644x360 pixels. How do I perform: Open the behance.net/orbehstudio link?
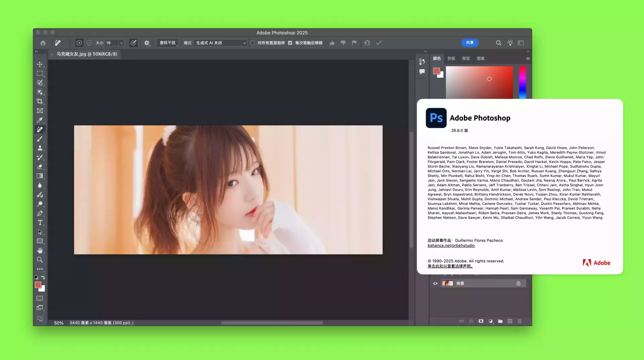pos(451,246)
